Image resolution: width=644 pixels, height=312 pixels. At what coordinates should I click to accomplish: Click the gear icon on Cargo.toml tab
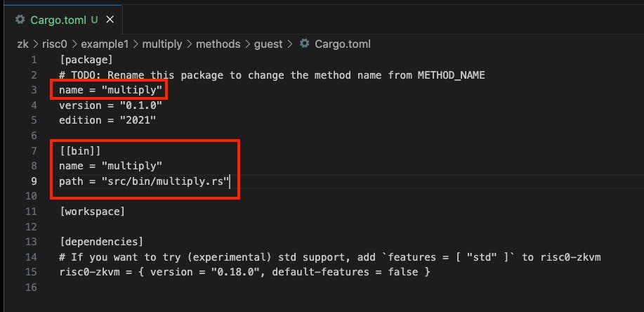pos(19,20)
